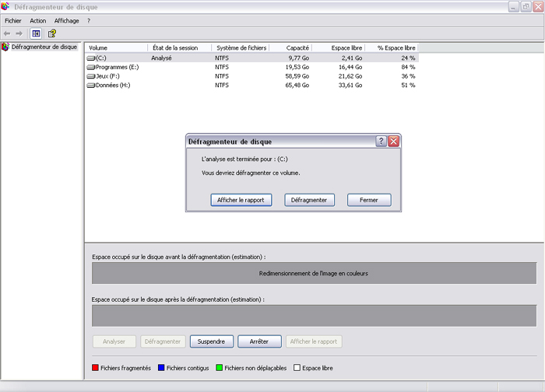Close the Défragmenteur de disque dialog
545x392 pixels.
point(393,141)
